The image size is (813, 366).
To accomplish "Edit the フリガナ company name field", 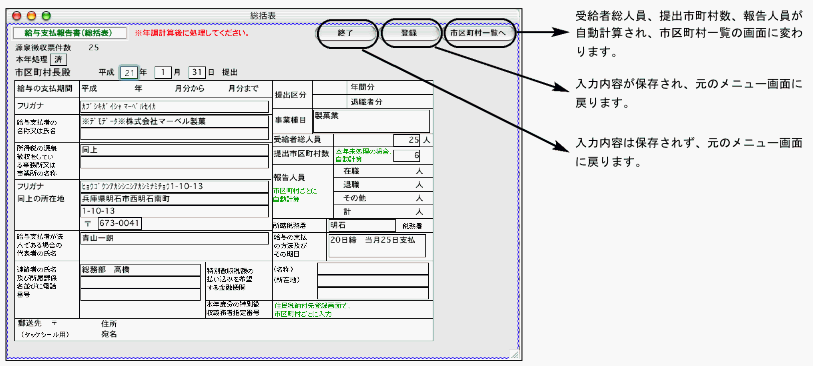I will coord(174,106).
